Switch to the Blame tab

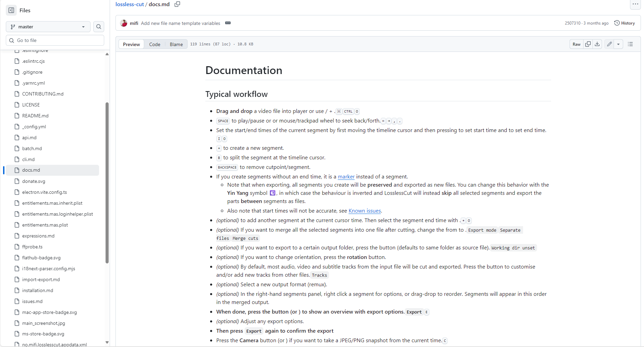[176, 44]
